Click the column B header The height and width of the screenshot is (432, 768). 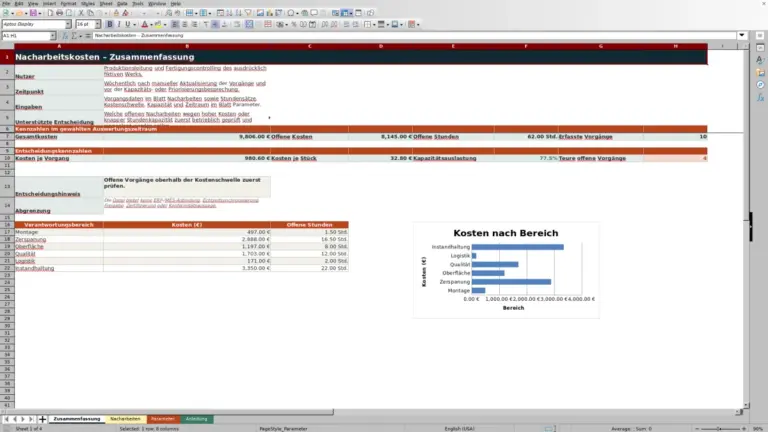tap(187, 46)
